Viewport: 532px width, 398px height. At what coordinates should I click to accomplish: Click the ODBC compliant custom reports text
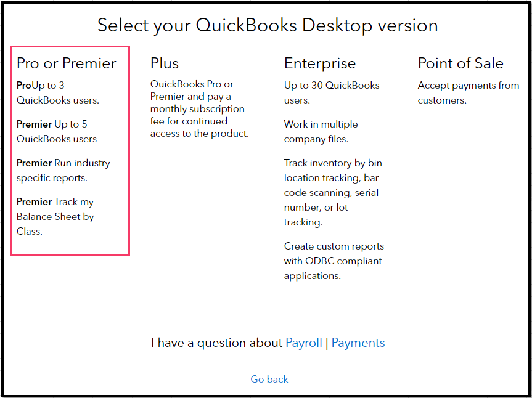[333, 261]
